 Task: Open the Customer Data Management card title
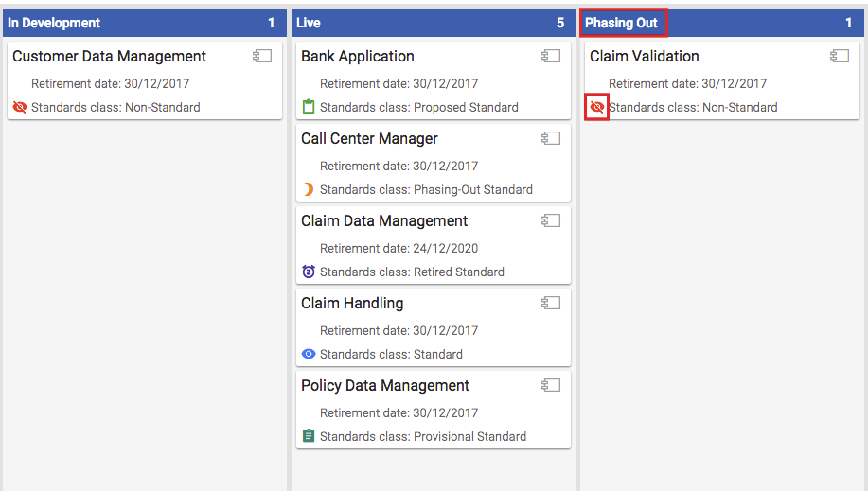click(x=109, y=57)
